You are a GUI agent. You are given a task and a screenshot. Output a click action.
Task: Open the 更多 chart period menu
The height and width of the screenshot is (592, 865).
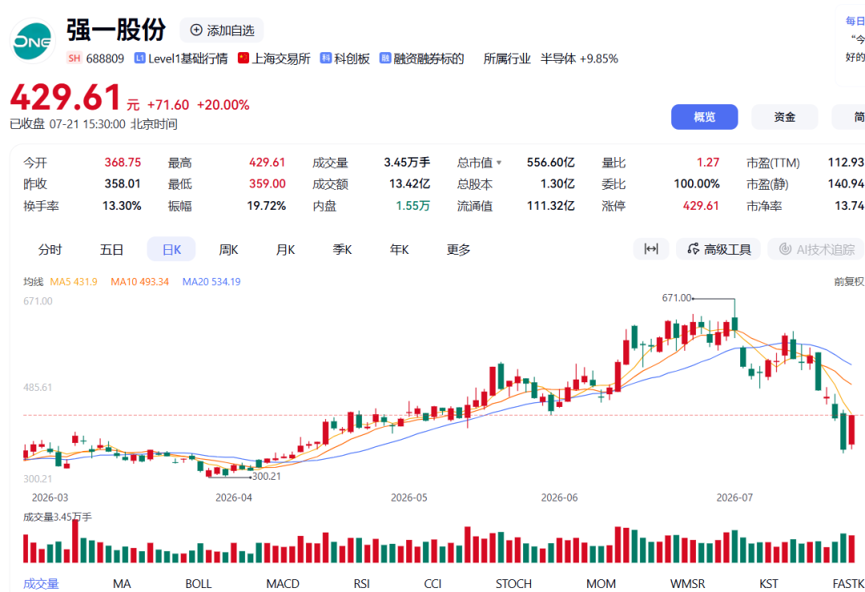tap(458, 249)
